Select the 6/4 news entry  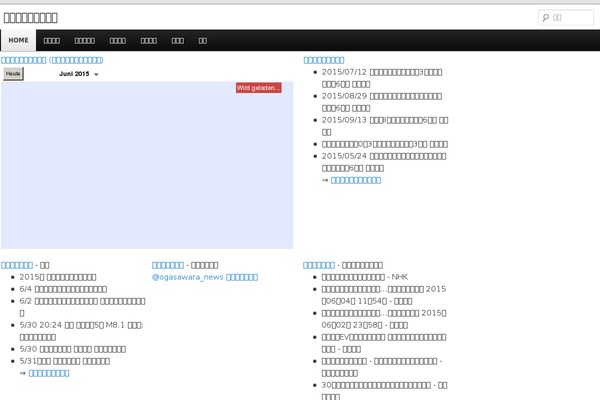click(63, 289)
